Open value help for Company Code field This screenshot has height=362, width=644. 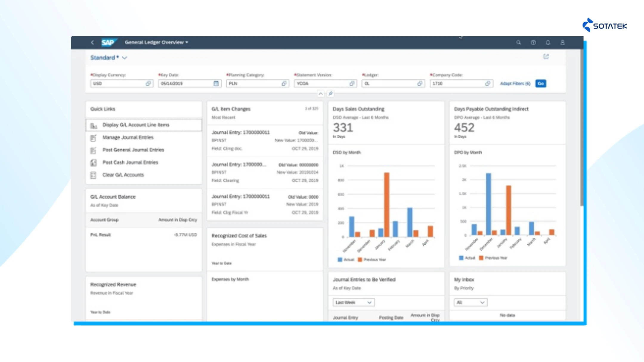(488, 83)
